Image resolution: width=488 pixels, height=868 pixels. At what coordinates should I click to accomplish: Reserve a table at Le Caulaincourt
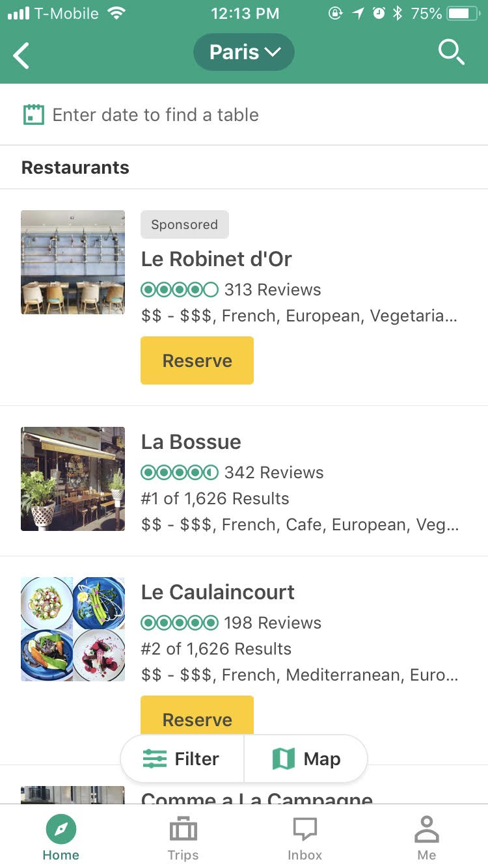(197, 717)
